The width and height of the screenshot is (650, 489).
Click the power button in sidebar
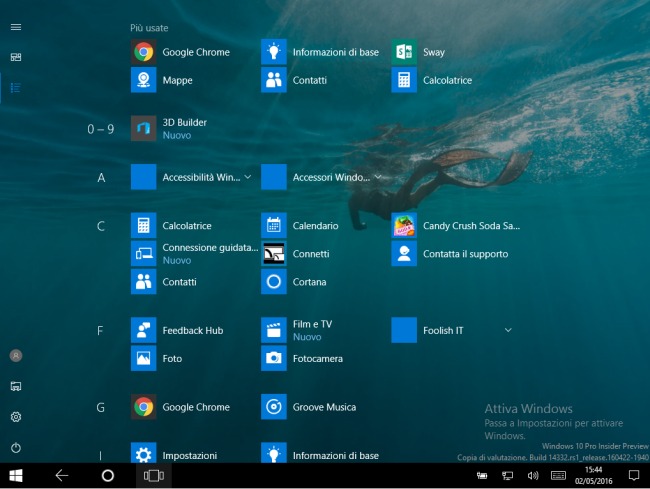(x=16, y=448)
